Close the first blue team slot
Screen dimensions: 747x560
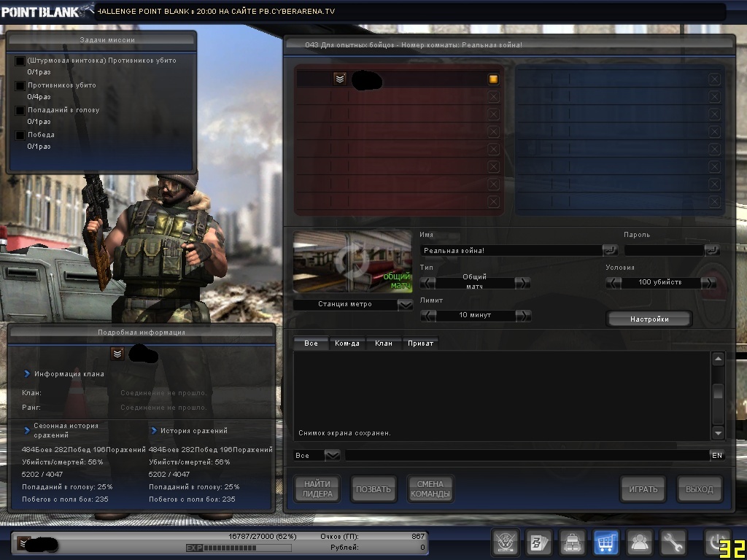(714, 79)
